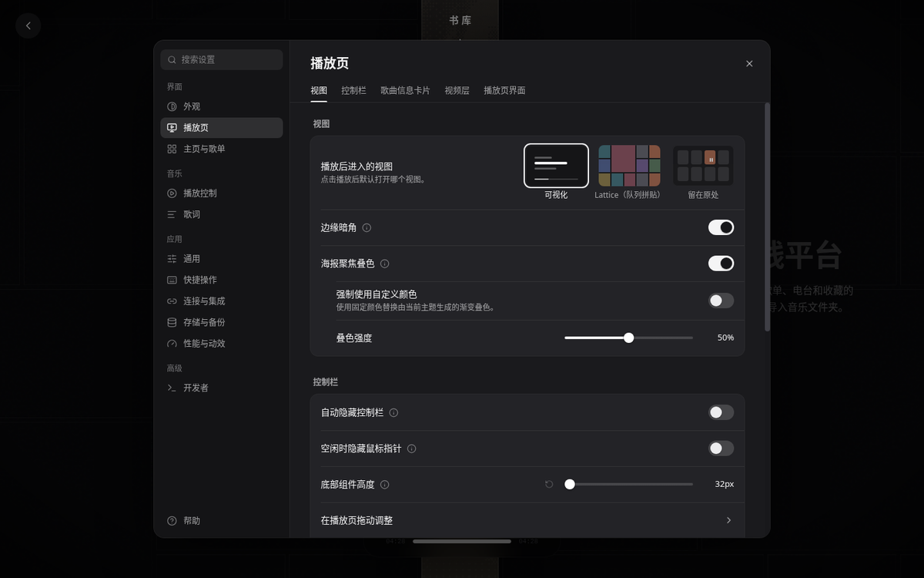Go to 通用 settings
The width and height of the screenshot is (924, 578).
[222, 259]
